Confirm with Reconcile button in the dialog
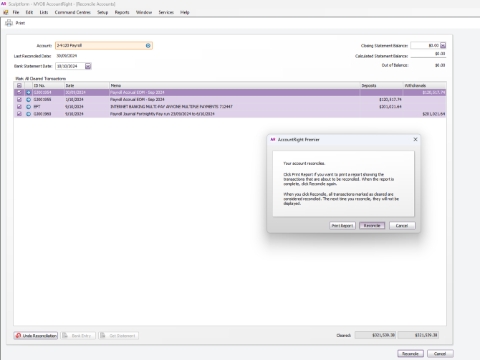Image resolution: width=480 pixels, height=360 pixels. coord(372,226)
